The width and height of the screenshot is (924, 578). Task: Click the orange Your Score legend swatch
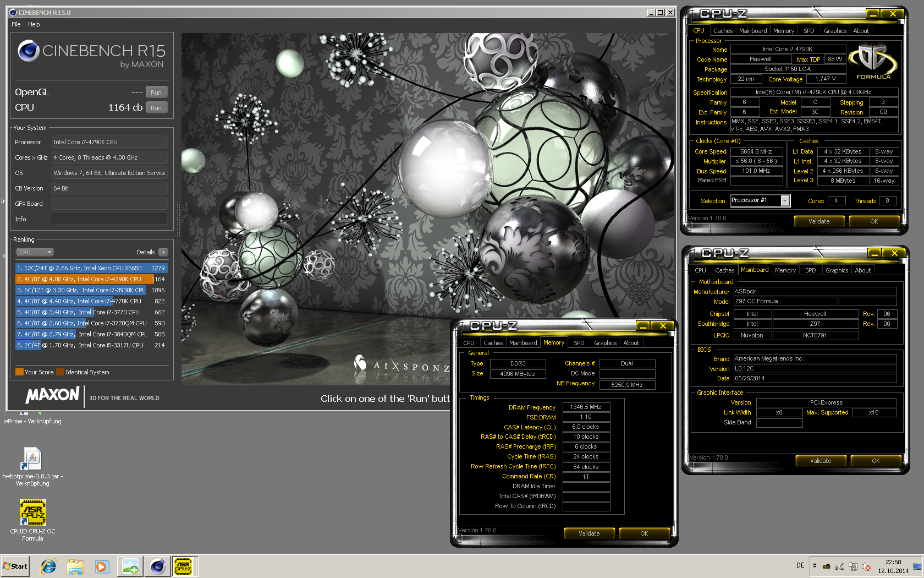19,372
